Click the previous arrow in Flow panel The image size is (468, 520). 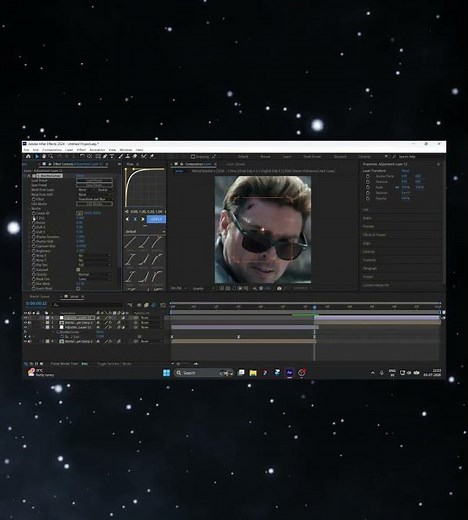click(x=127, y=219)
